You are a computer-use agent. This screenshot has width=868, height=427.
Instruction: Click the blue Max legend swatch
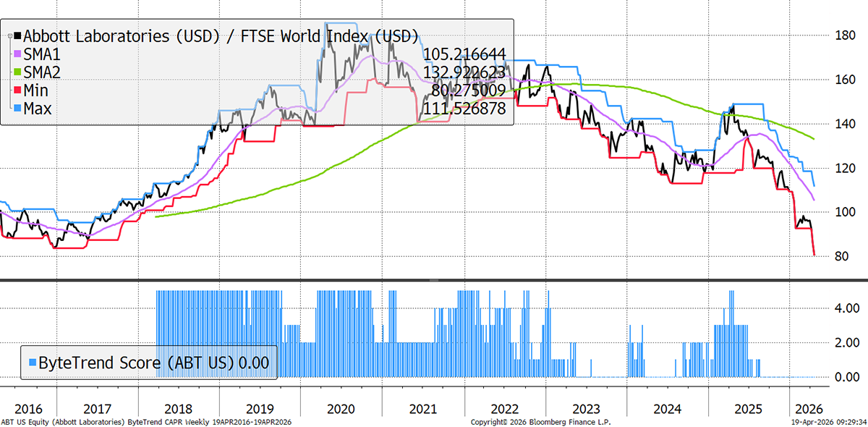pyautogui.click(x=18, y=109)
